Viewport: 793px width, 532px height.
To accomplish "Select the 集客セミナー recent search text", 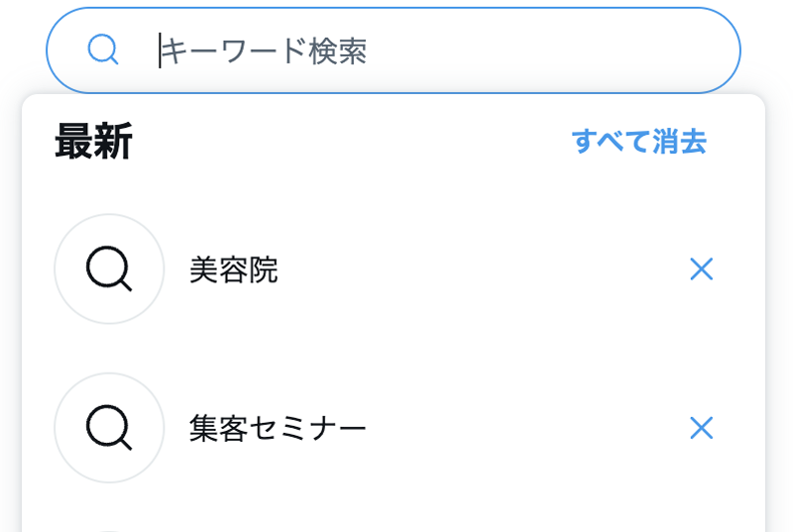I will pyautogui.click(x=278, y=428).
